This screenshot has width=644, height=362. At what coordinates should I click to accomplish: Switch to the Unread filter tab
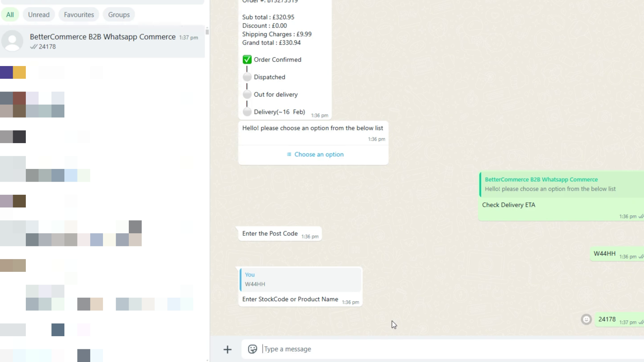click(x=39, y=15)
